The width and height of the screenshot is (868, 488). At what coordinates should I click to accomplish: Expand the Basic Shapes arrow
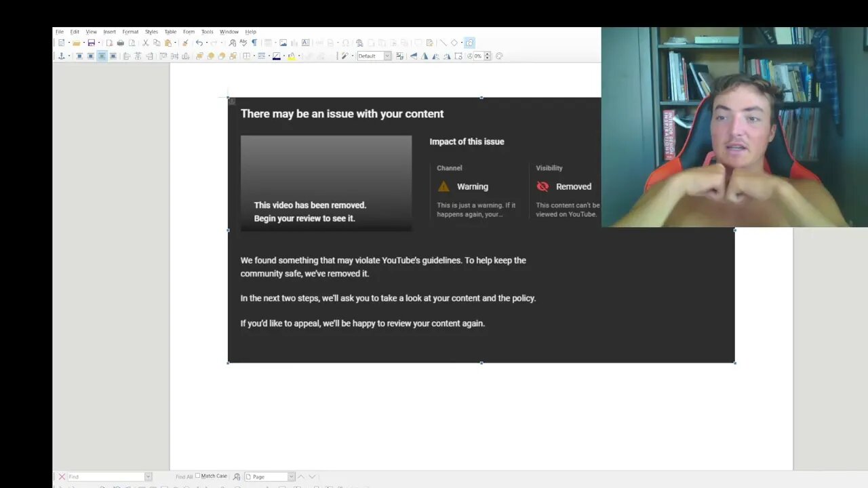pos(460,43)
